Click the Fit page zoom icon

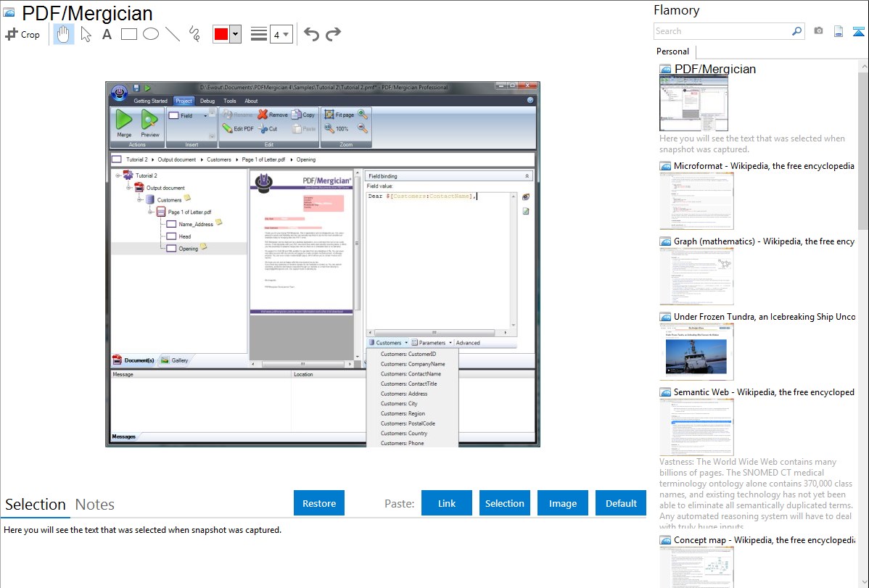[x=329, y=114]
